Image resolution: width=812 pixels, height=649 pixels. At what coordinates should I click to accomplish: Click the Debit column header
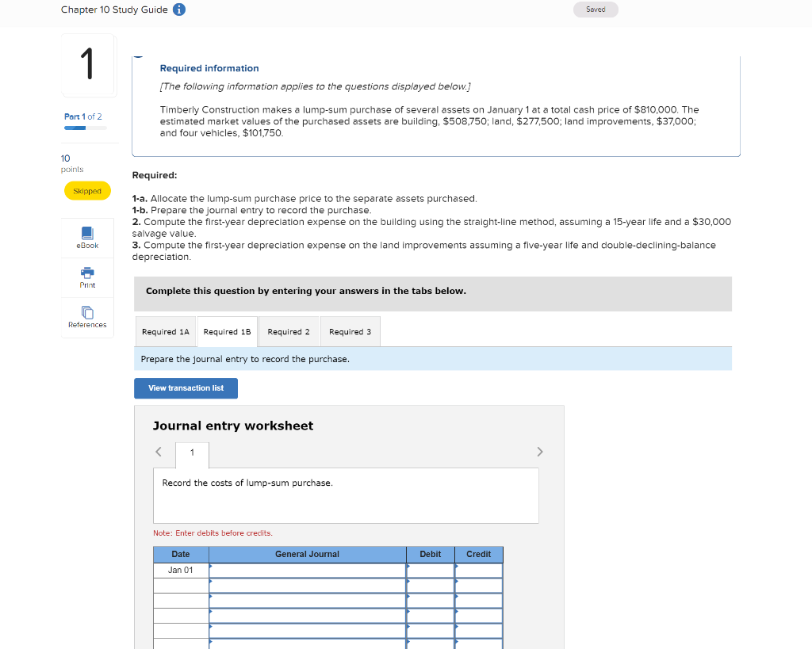click(431, 554)
